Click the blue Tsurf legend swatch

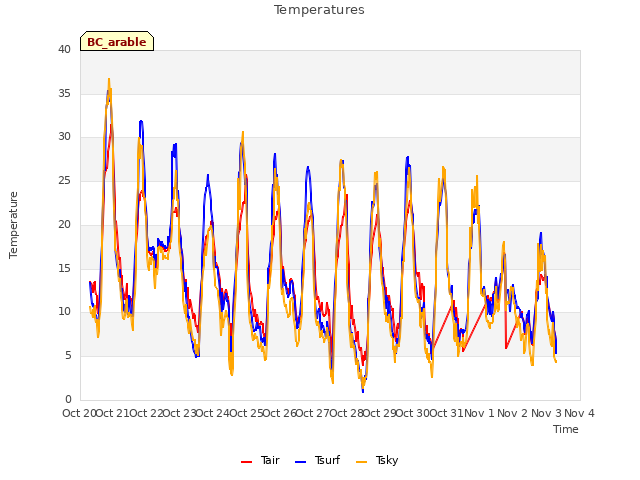pos(300,462)
